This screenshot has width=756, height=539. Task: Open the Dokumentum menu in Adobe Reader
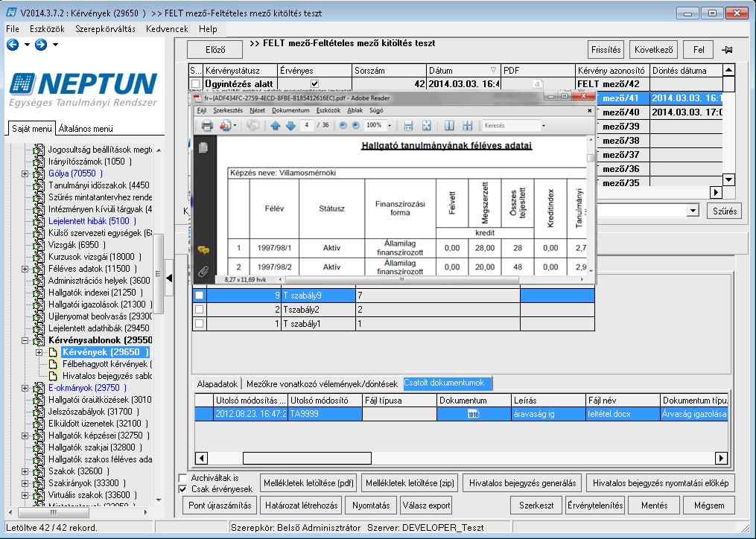click(290, 110)
